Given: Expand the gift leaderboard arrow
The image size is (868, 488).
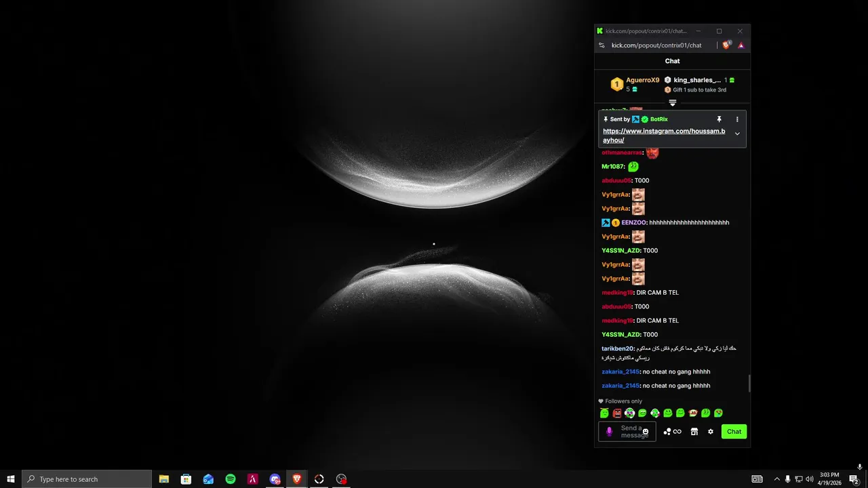Looking at the screenshot, I should click(673, 103).
